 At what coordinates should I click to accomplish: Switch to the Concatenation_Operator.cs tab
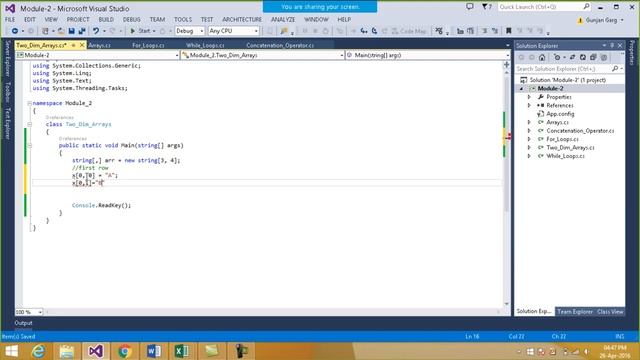[x=280, y=45]
